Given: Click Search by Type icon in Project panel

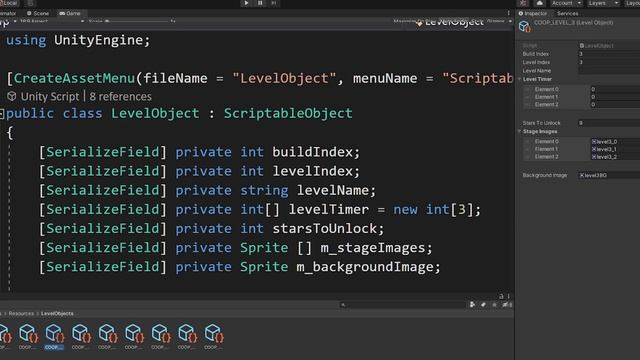Looking at the screenshot, I should coord(472,304).
